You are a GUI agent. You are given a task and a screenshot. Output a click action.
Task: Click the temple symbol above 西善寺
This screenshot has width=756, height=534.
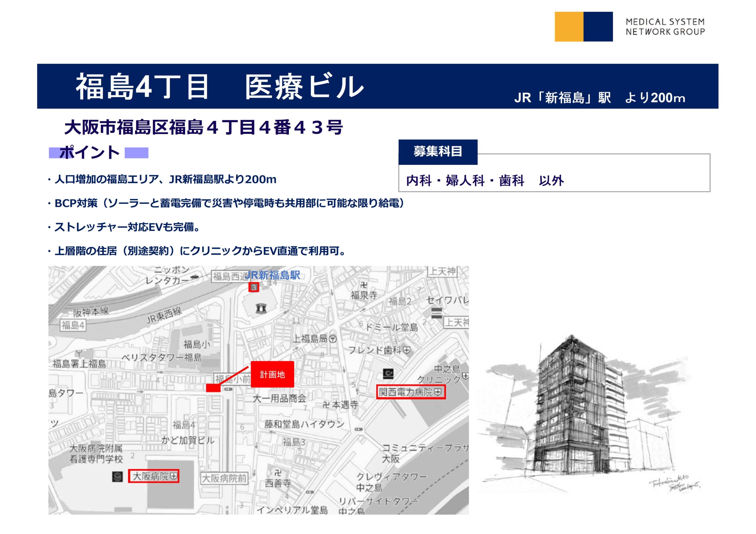pos(278,473)
